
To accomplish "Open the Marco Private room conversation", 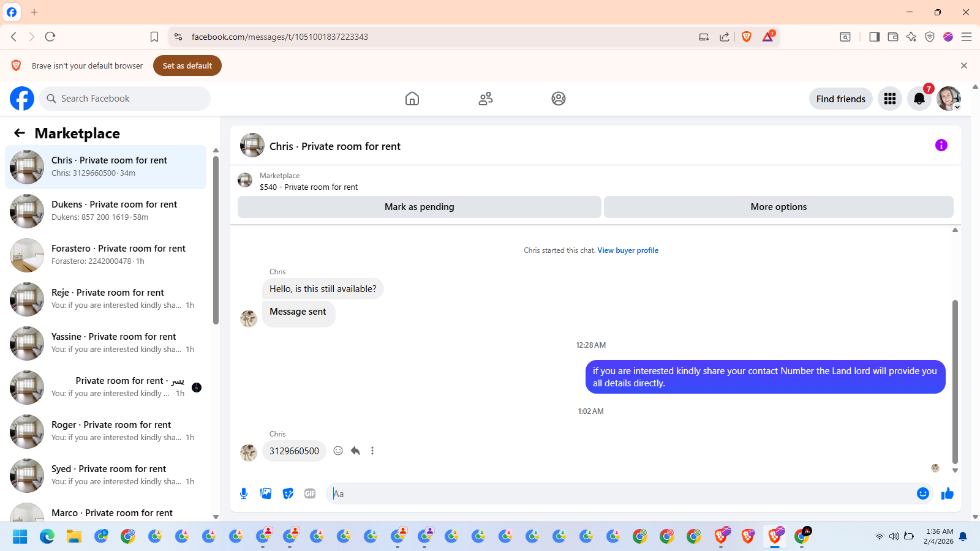I will click(x=105, y=512).
